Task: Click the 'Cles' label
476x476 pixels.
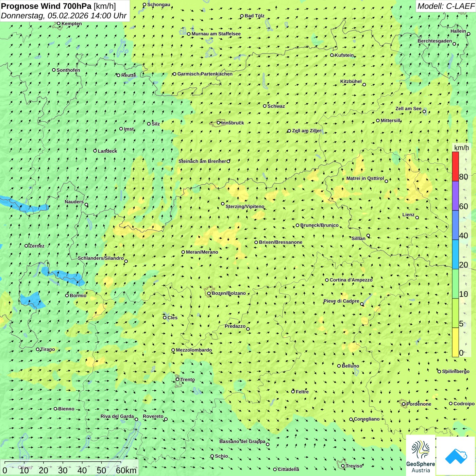Action: tap(172, 318)
